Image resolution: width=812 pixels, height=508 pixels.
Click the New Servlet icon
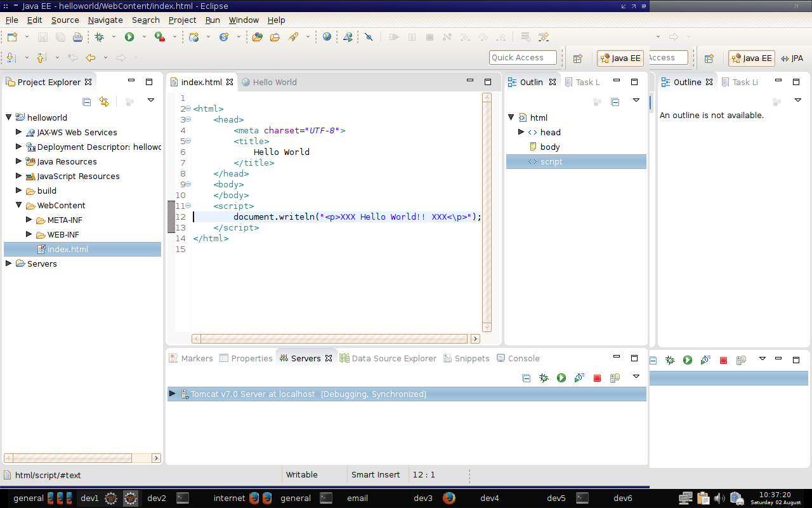[x=224, y=37]
